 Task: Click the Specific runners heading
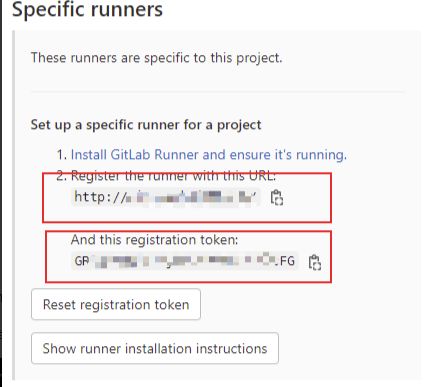point(87,9)
